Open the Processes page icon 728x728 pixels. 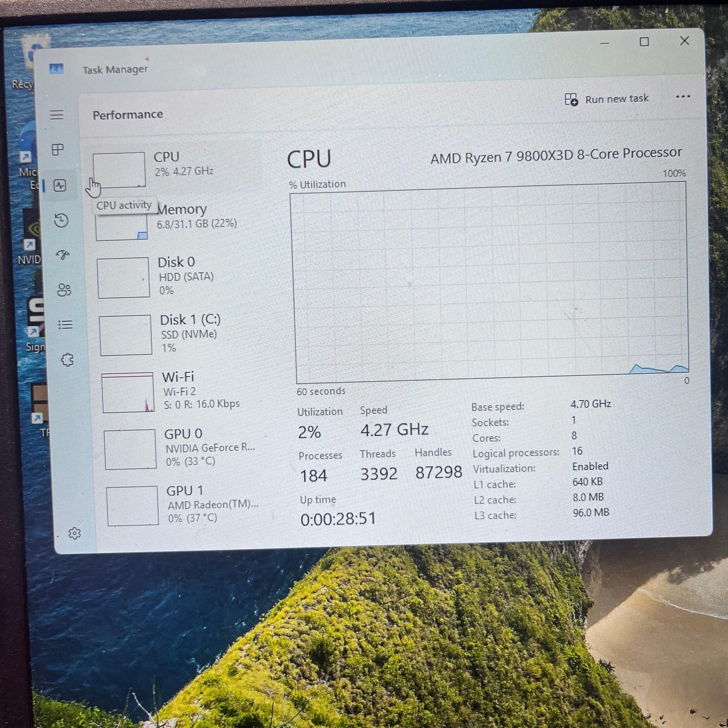click(x=58, y=150)
